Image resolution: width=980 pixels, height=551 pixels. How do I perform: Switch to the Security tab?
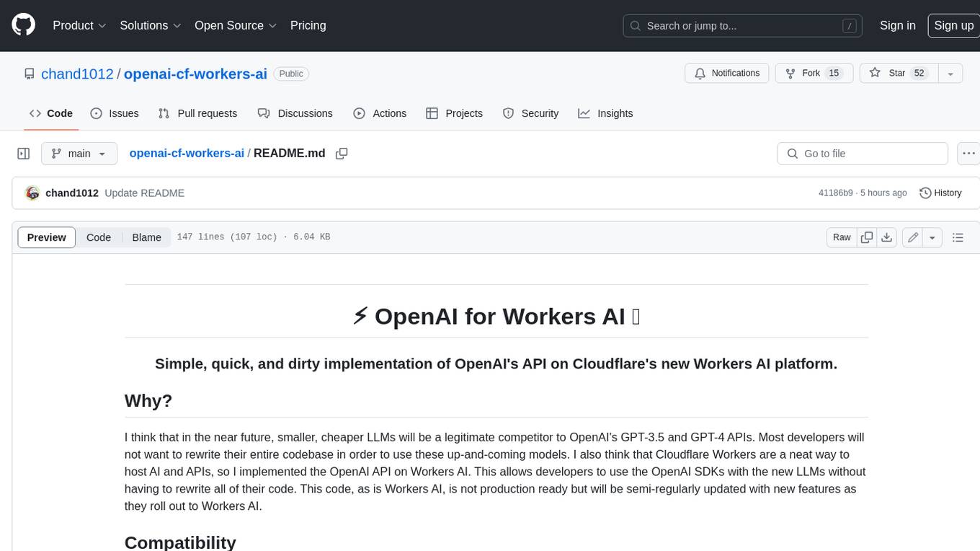click(x=530, y=113)
